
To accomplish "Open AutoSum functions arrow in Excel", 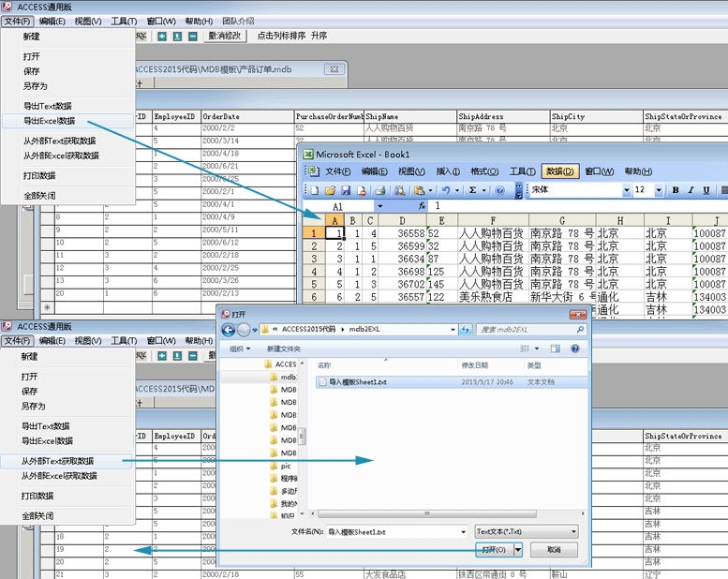I will tap(483, 190).
